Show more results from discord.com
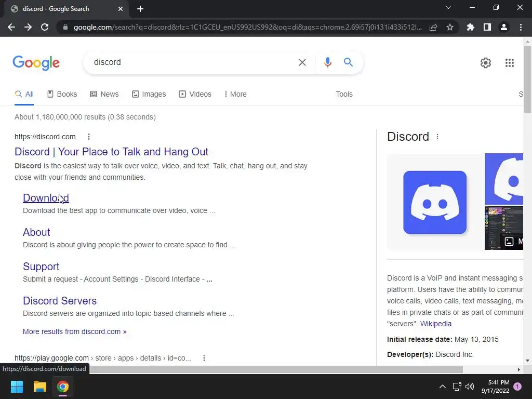This screenshot has width=532, height=399. coord(75,331)
